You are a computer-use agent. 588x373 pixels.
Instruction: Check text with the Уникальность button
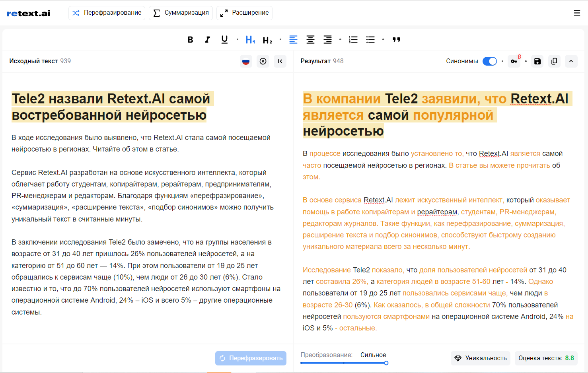481,358
